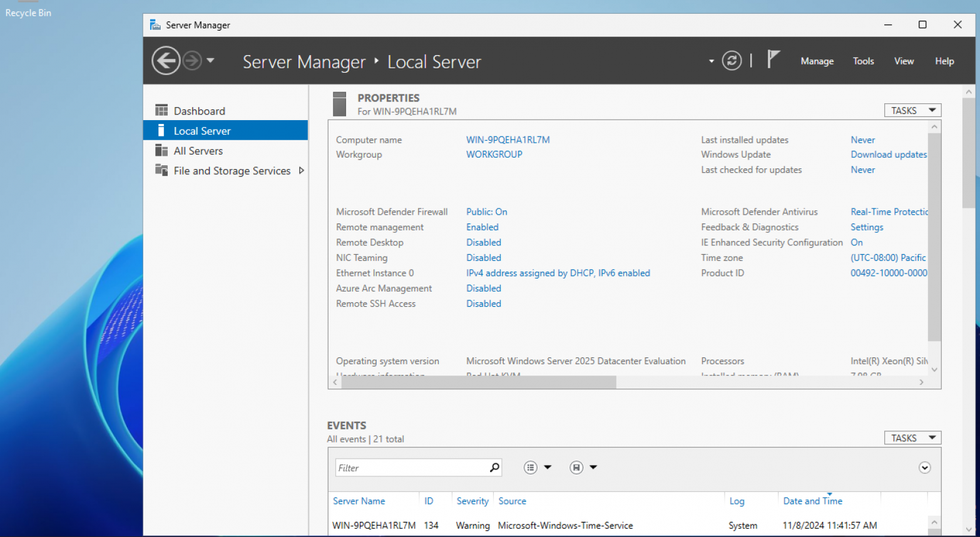Click the save query icon

tap(576, 468)
